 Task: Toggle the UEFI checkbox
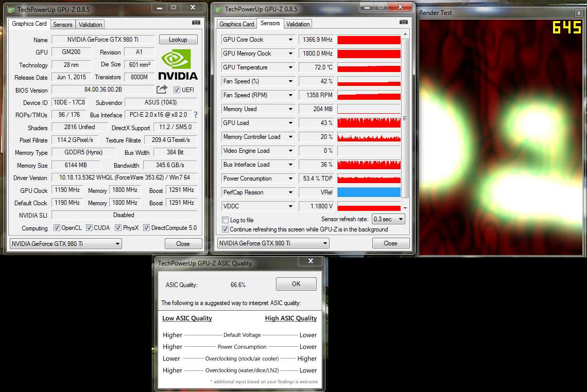coord(177,90)
